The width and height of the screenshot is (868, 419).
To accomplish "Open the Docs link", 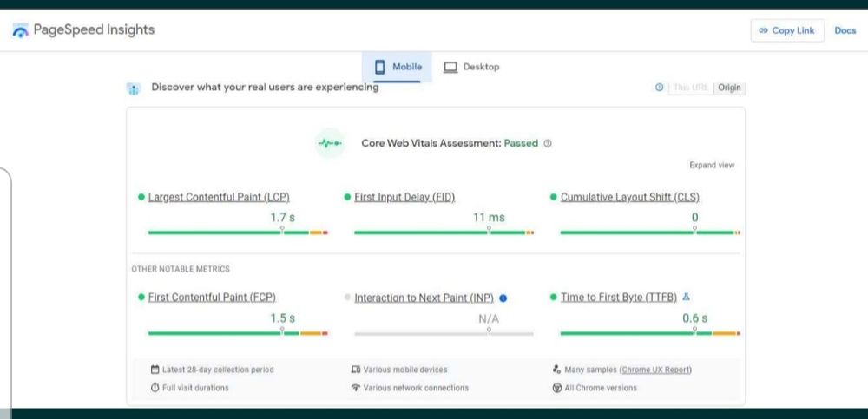I will pos(845,30).
